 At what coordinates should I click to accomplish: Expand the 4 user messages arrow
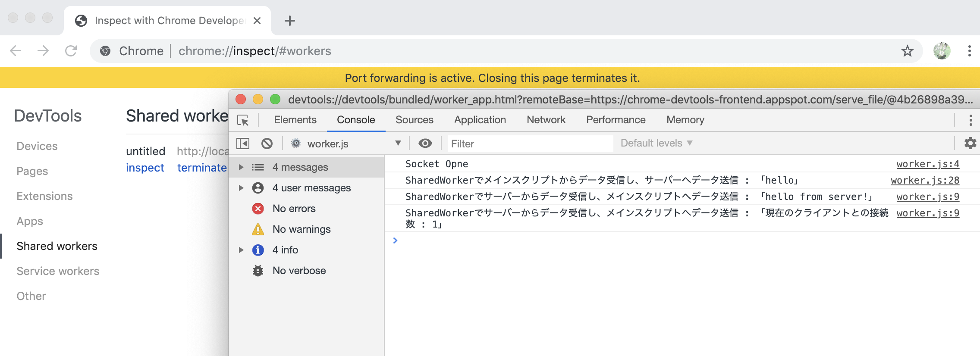click(x=241, y=188)
